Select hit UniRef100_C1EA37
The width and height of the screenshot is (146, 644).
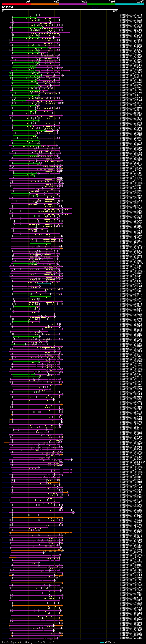131,349
